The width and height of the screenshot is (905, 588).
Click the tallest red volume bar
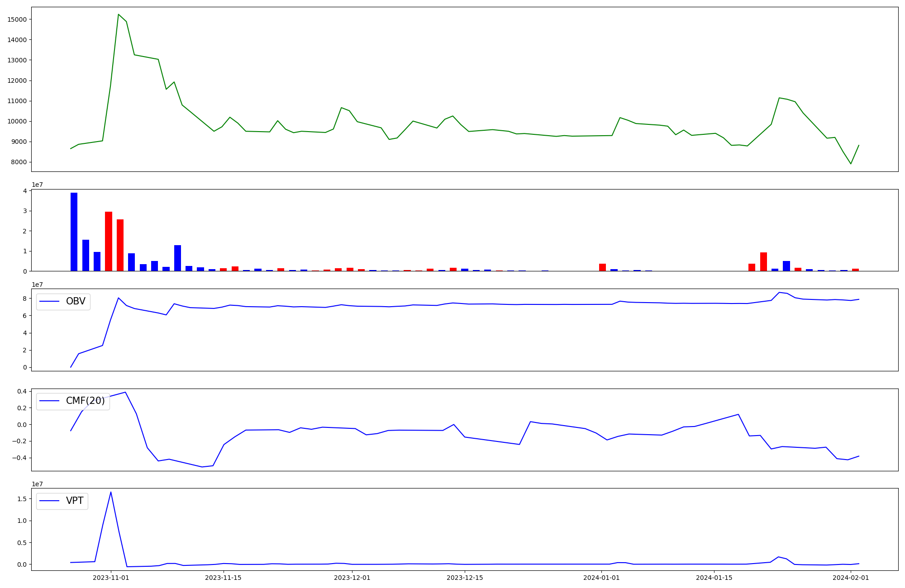point(109,241)
